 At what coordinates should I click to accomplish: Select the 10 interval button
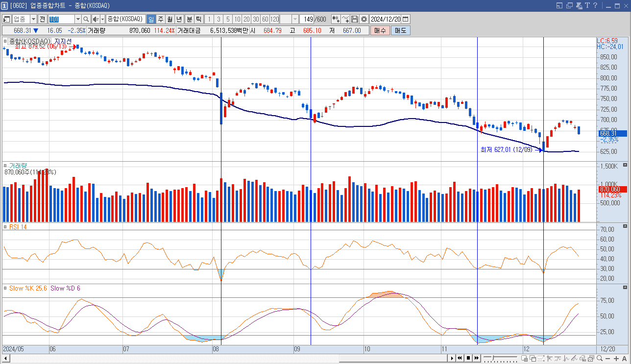click(x=237, y=19)
